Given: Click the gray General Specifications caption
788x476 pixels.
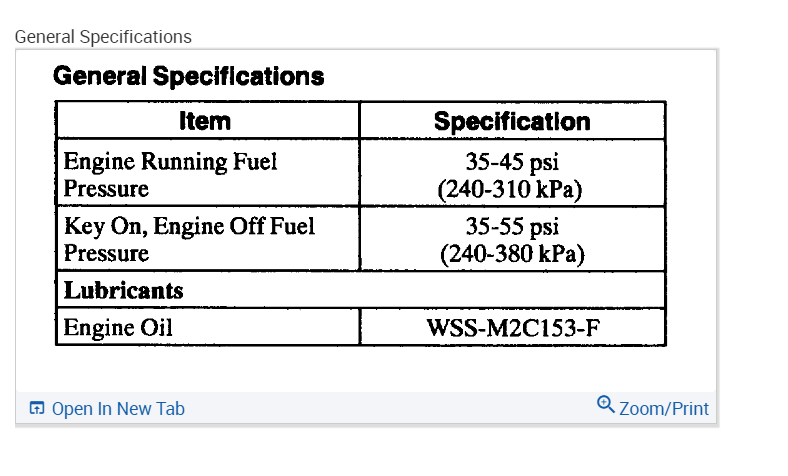Looking at the screenshot, I should point(103,37).
